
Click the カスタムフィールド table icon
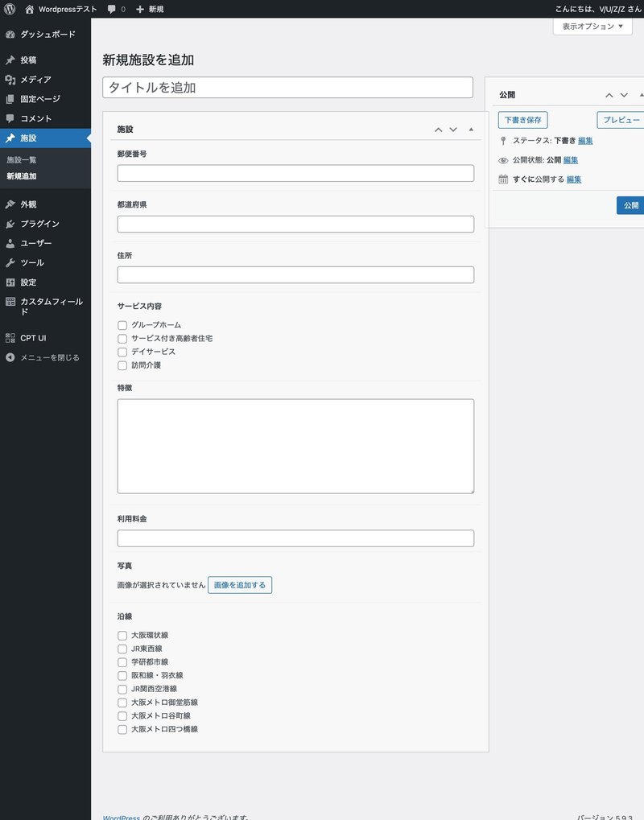click(x=10, y=302)
